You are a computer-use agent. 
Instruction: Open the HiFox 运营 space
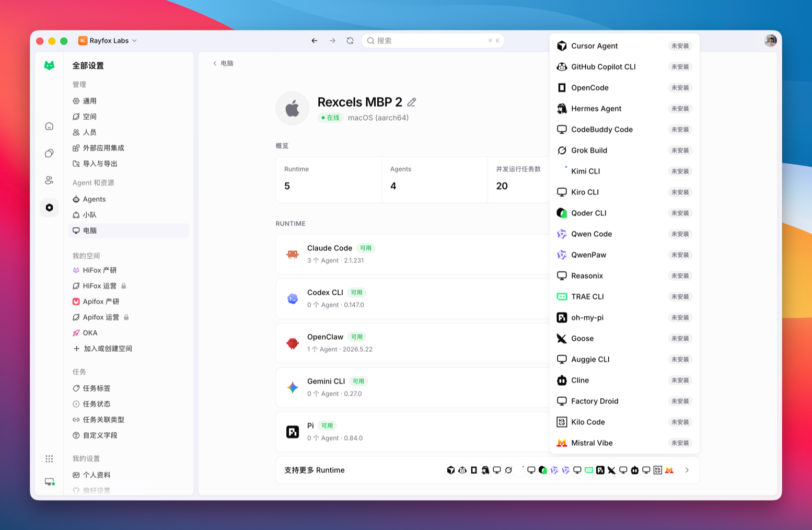click(129, 286)
